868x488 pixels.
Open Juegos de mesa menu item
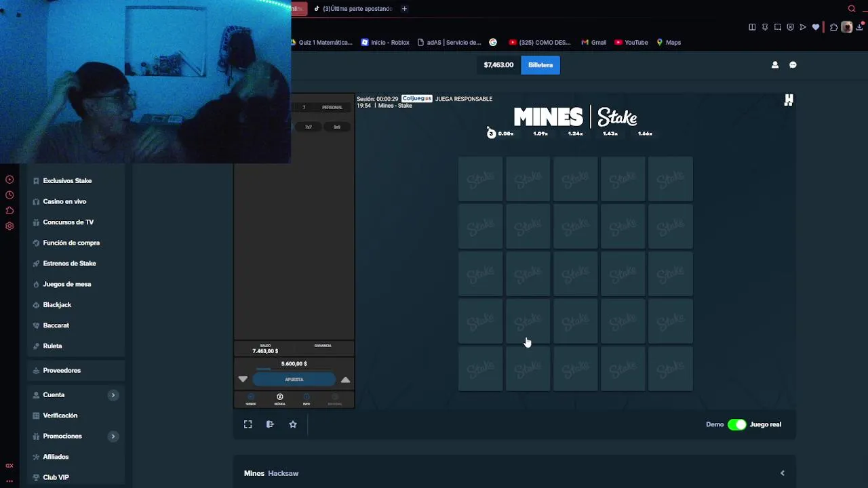coord(66,284)
